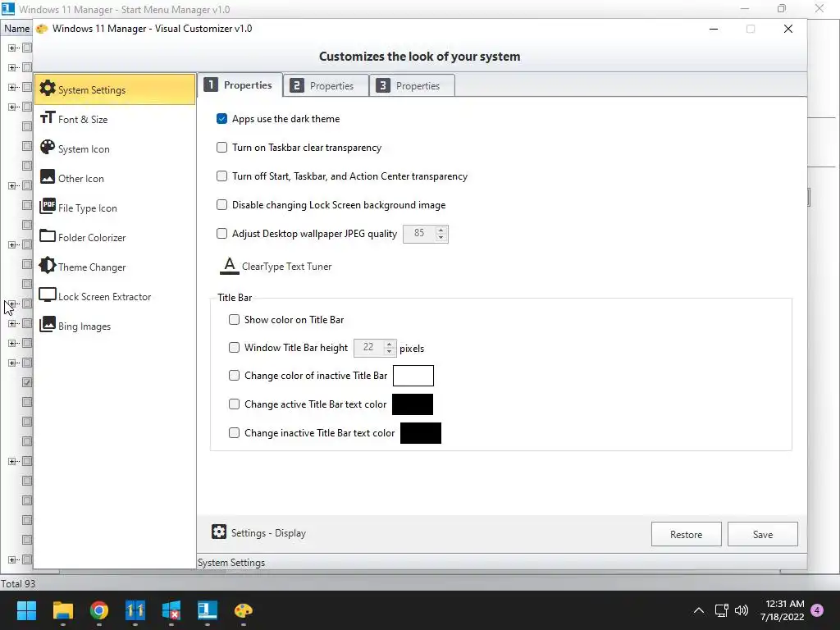Expand the last tree node in Start Menu Manager list

(x=11, y=559)
